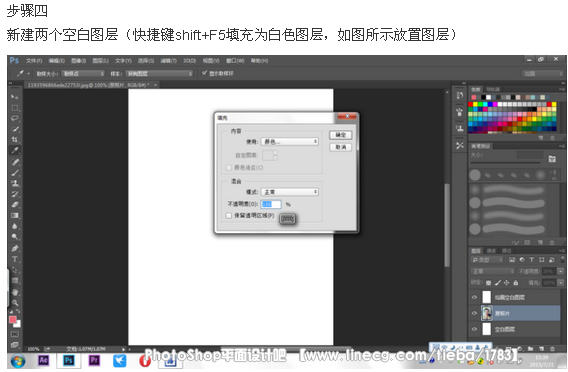Select the History Brush tool
The height and width of the screenshot is (372, 568).
tap(14, 194)
